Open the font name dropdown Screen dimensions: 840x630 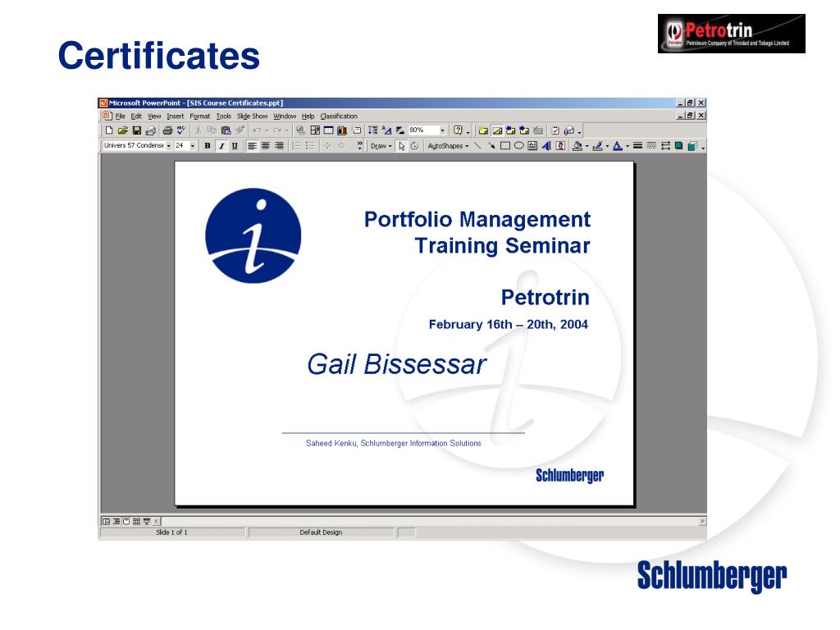point(169,146)
